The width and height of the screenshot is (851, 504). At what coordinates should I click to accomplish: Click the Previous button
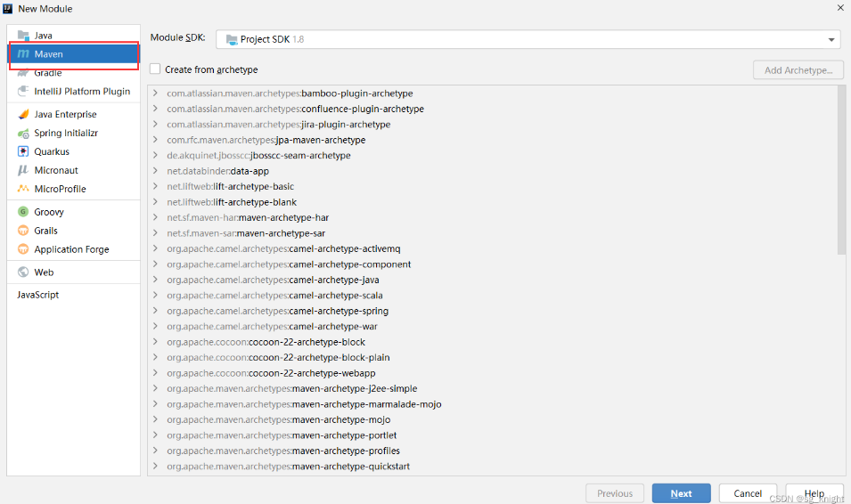[615, 493]
